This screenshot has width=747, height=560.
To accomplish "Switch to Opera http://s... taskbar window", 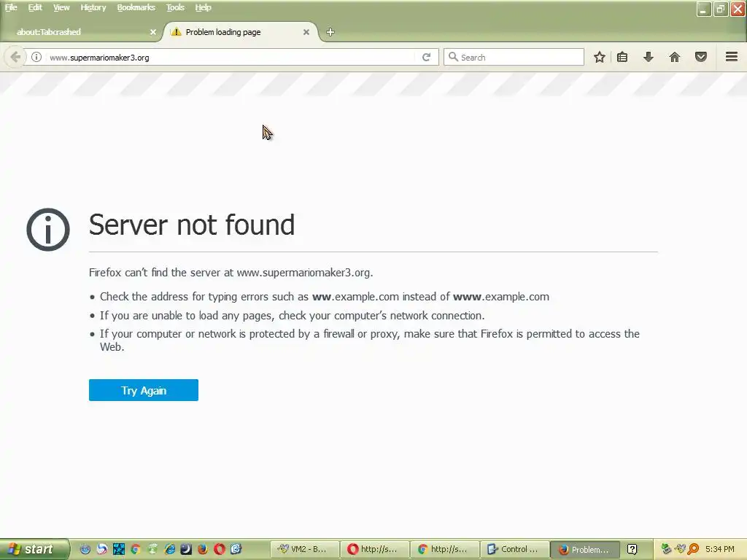I will point(375,549).
